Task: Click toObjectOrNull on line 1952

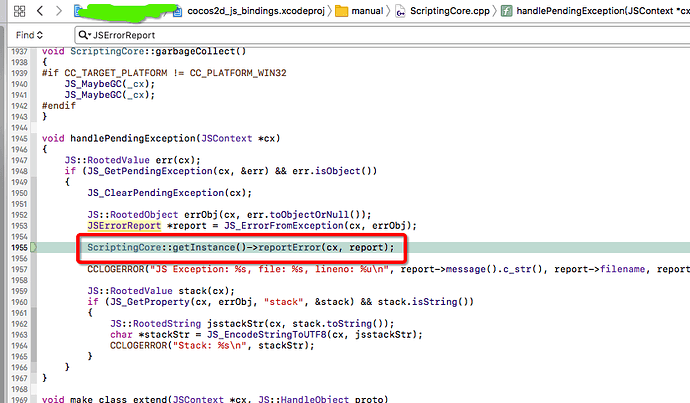Action: tap(309, 215)
